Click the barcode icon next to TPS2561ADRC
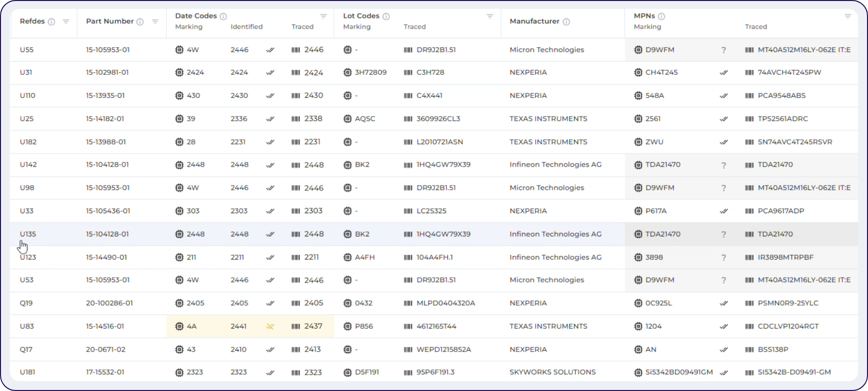The width and height of the screenshot is (868, 391). click(749, 119)
